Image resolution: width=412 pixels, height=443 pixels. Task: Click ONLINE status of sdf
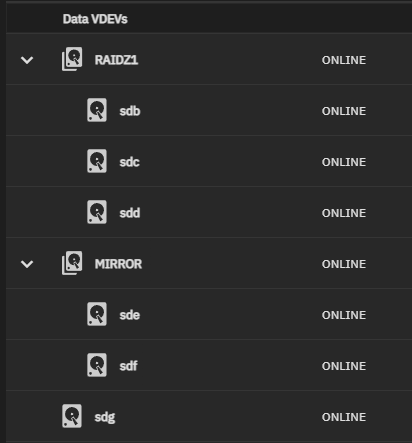click(344, 366)
